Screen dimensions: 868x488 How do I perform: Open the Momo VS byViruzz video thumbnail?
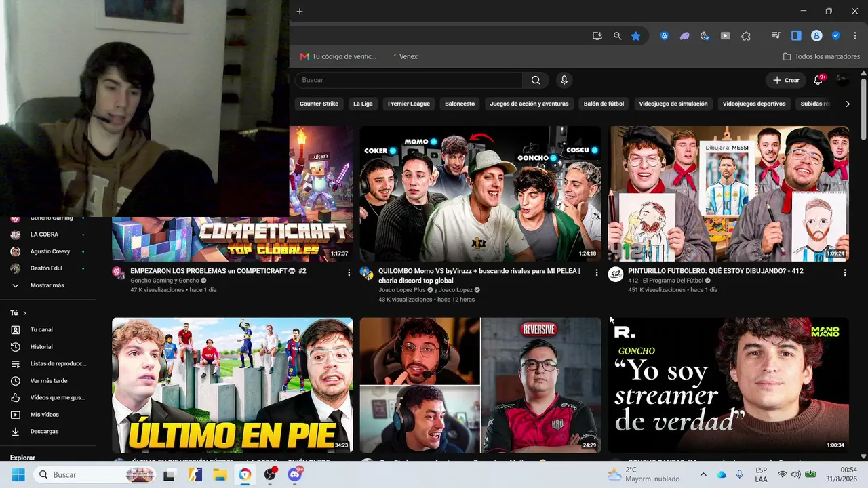click(480, 194)
